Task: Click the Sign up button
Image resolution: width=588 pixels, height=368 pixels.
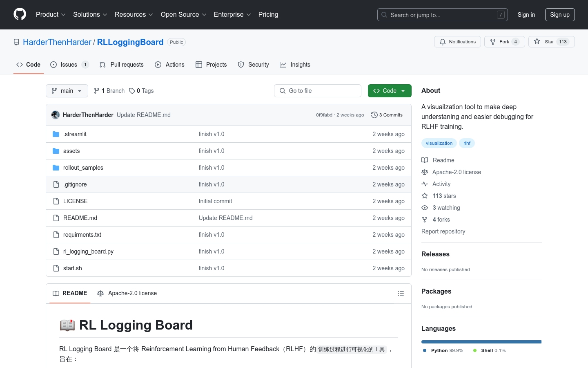Action: 560,14
